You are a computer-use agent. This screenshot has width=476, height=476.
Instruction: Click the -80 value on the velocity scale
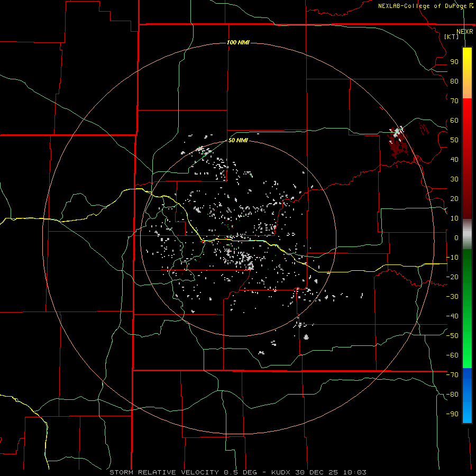[x=452, y=395]
